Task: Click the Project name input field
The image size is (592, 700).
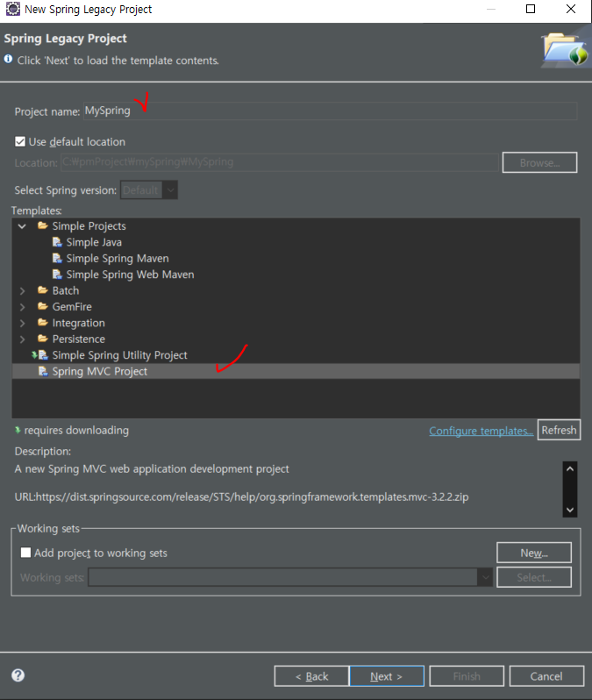Action: tap(331, 111)
